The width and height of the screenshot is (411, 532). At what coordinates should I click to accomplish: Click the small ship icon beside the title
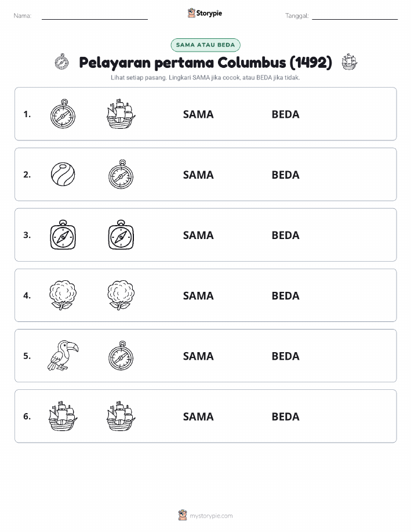[x=350, y=61]
